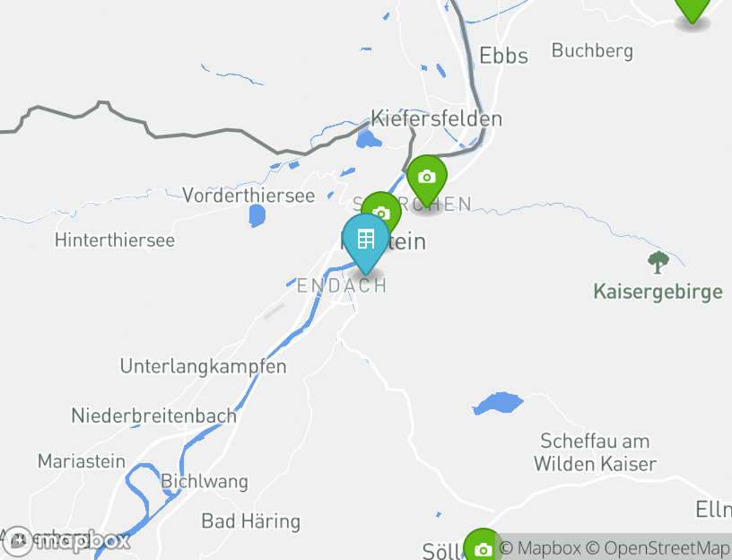Select the Bad Häring label

(250, 521)
